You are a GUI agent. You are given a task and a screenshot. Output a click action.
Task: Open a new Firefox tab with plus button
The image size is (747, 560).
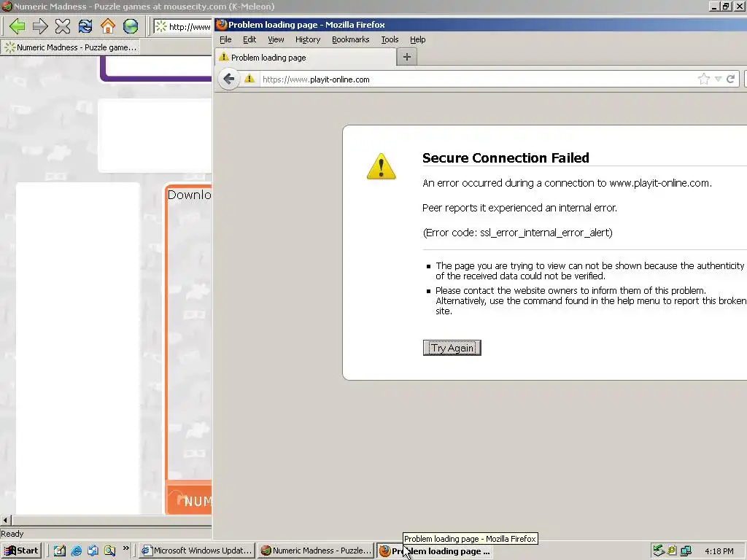[x=406, y=57]
